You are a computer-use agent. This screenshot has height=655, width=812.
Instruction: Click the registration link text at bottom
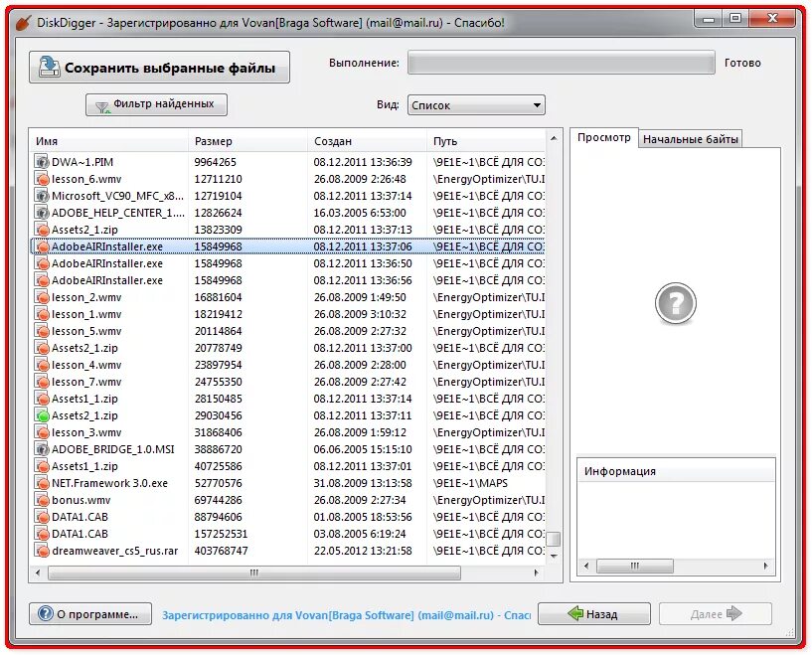(346, 615)
